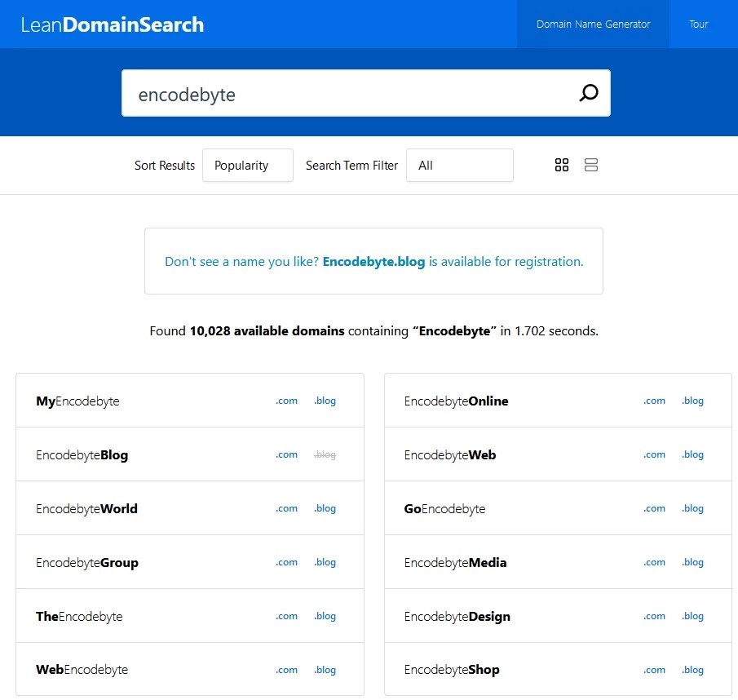Click the LeanDomainSearch logo
The height and width of the screenshot is (700, 738).
(112, 24)
